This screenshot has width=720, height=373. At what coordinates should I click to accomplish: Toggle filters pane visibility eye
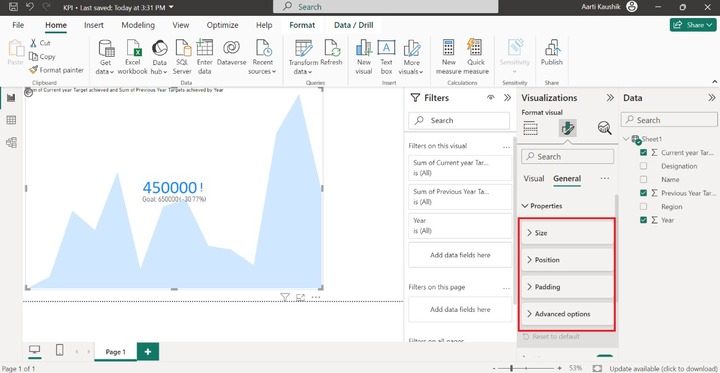[491, 98]
